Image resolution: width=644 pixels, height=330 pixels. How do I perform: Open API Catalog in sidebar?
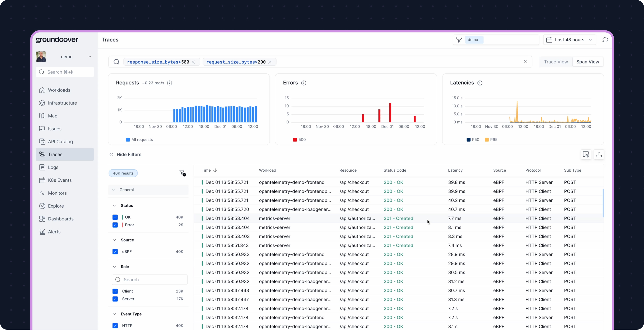click(x=60, y=142)
